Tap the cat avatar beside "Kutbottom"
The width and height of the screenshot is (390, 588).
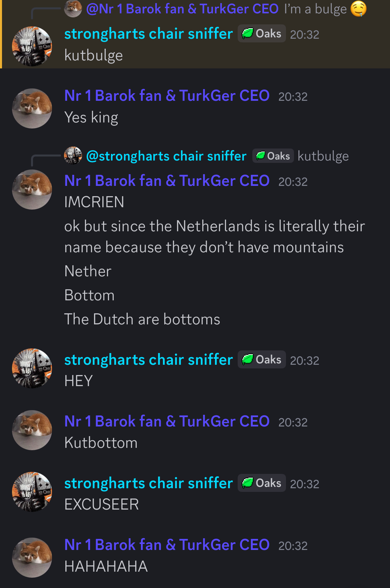pyautogui.click(x=32, y=430)
